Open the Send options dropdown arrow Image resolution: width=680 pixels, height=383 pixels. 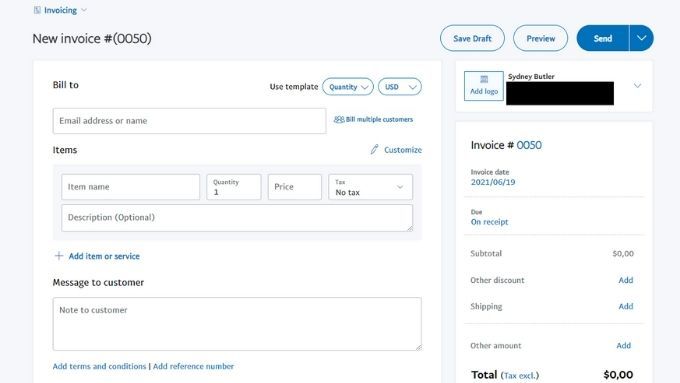pos(641,38)
